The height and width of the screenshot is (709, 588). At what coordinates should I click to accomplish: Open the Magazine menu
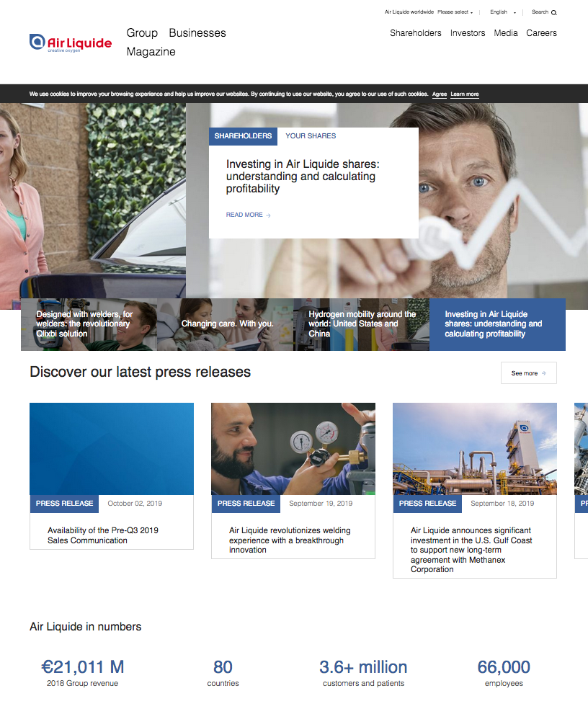151,52
